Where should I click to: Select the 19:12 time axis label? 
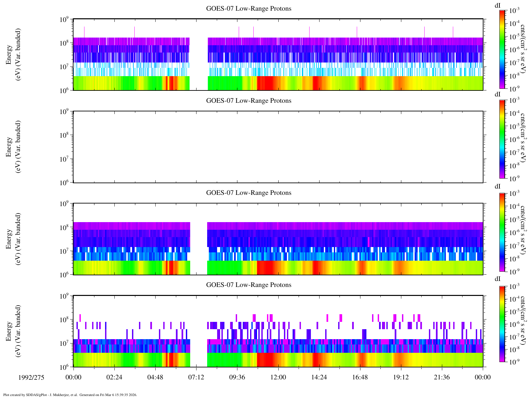tap(401, 377)
